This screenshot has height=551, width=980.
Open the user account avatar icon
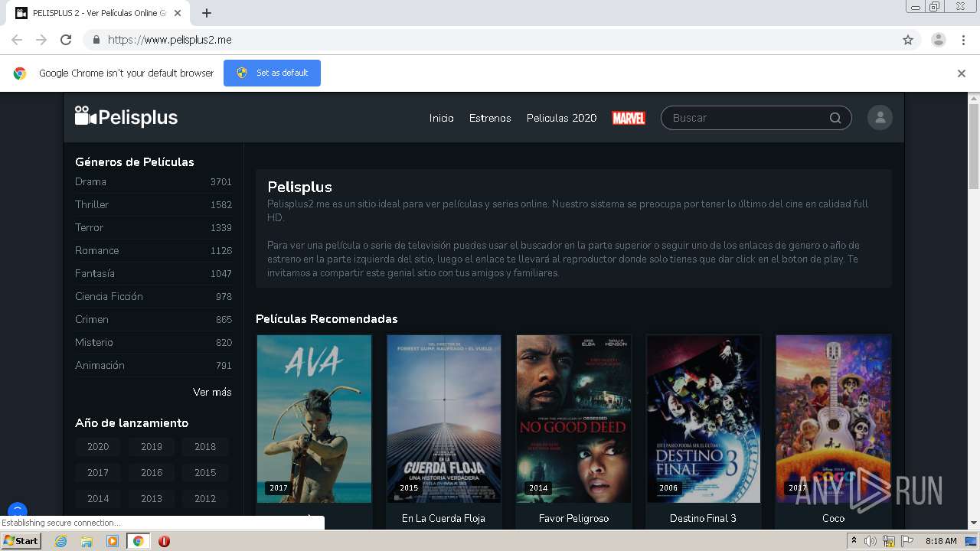[x=880, y=118]
